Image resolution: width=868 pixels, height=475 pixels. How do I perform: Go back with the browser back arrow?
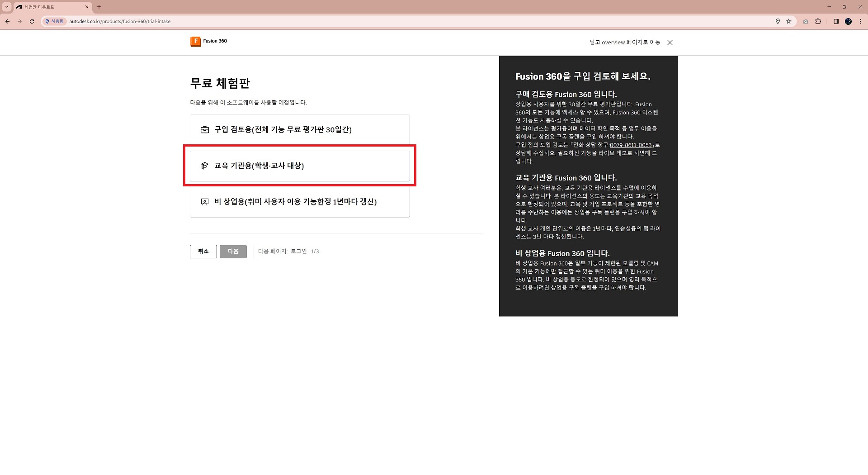click(x=8, y=21)
